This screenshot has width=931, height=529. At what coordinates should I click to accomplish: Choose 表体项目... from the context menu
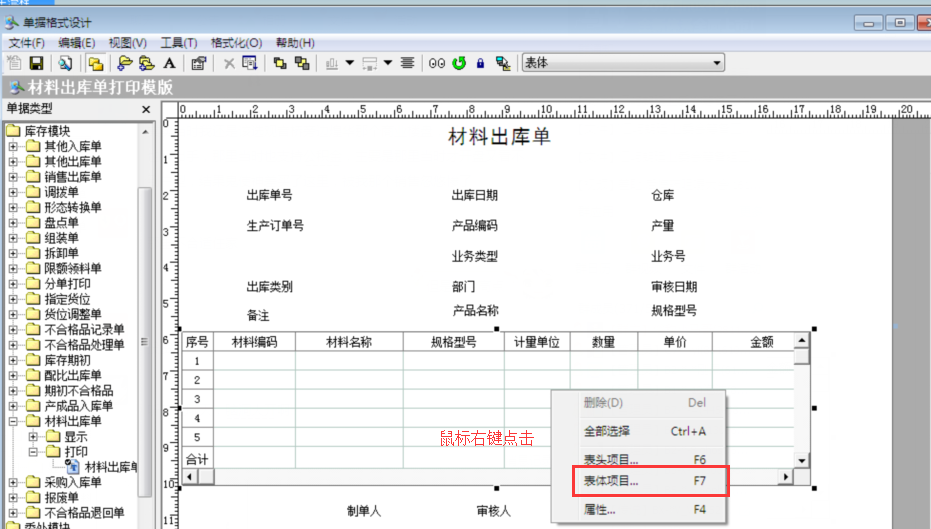tap(611, 481)
